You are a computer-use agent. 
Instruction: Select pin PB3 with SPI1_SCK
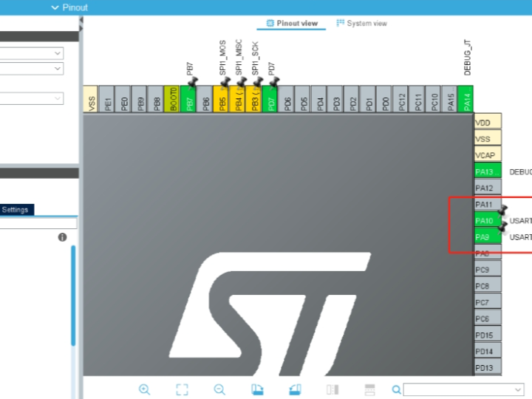(253, 99)
